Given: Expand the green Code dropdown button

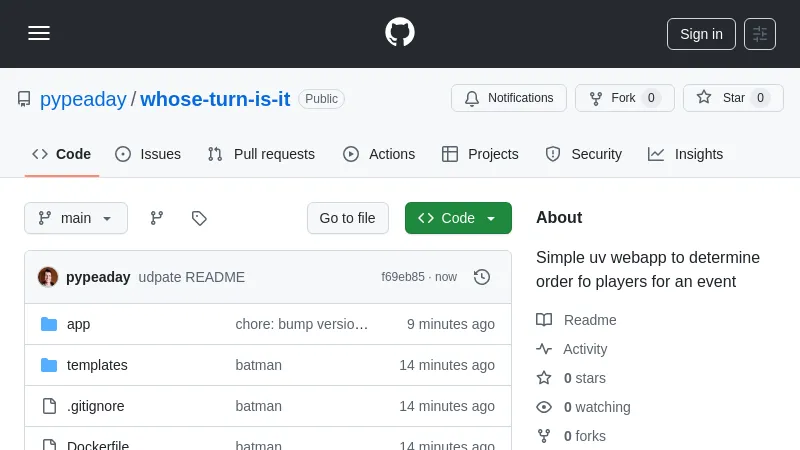Looking at the screenshot, I should click(458, 218).
